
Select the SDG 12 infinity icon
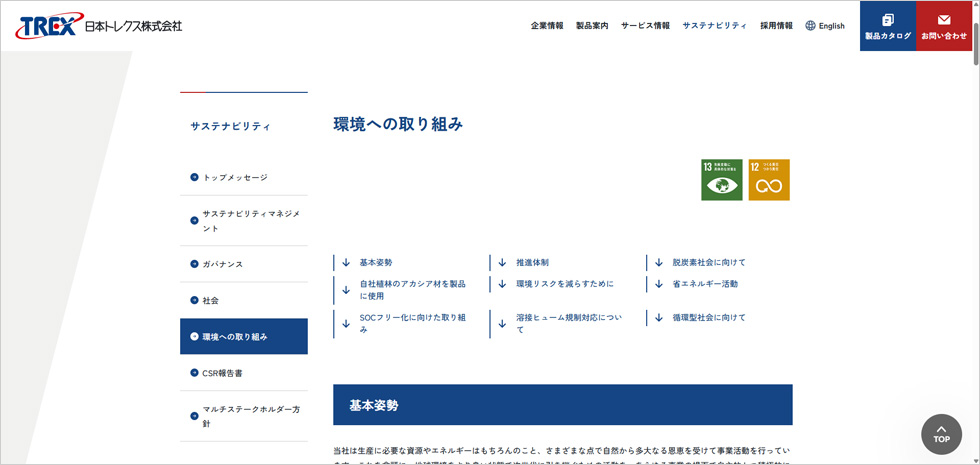[x=769, y=180]
